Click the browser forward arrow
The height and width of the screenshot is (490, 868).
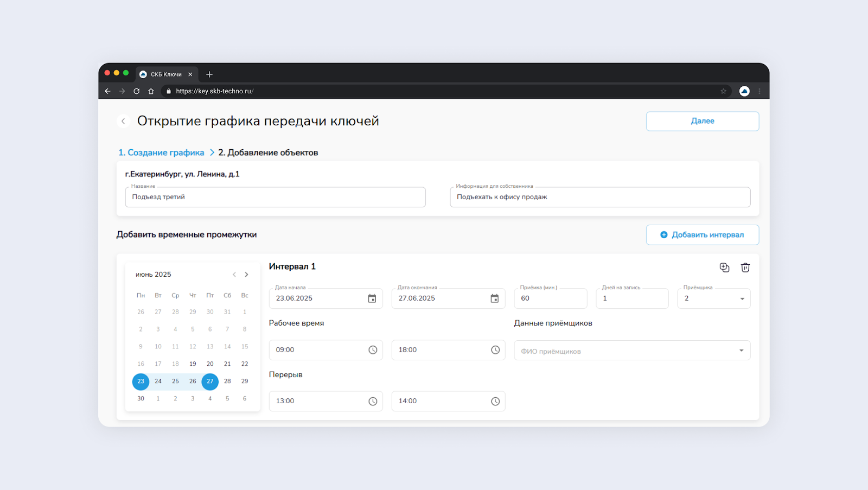pos(122,91)
